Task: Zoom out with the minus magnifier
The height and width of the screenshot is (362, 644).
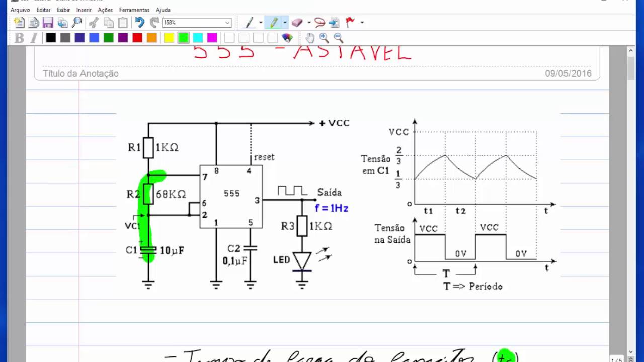Action: click(x=338, y=38)
